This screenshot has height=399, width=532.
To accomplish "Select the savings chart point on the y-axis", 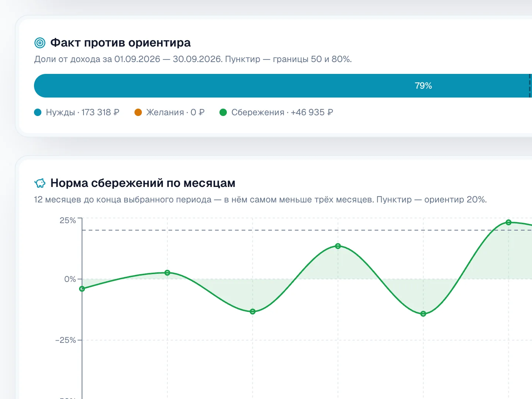I will coord(82,289).
